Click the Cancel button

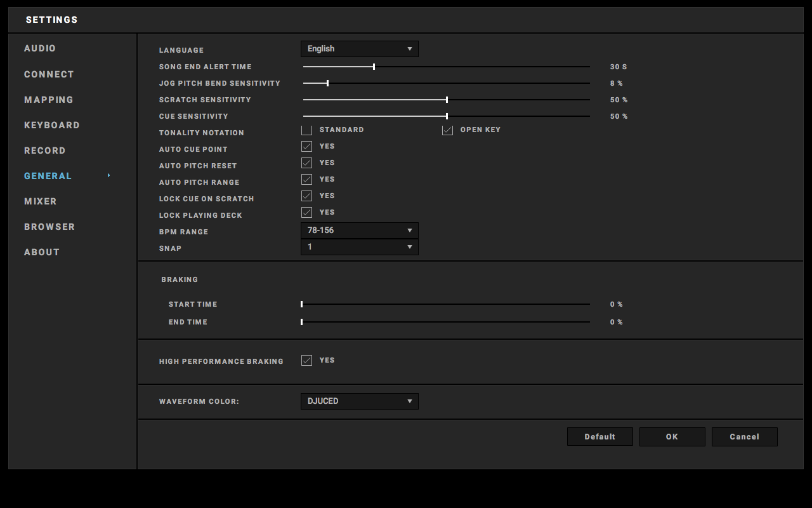[x=745, y=437]
